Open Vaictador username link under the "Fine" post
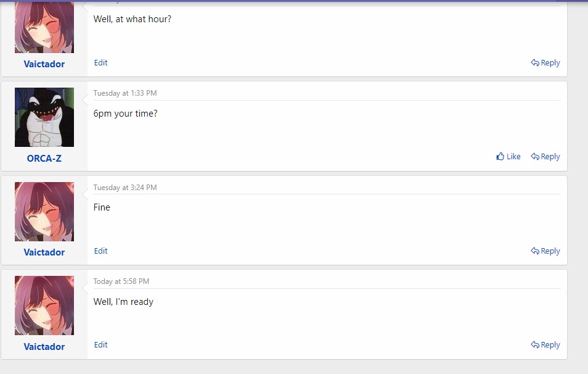 (x=44, y=252)
